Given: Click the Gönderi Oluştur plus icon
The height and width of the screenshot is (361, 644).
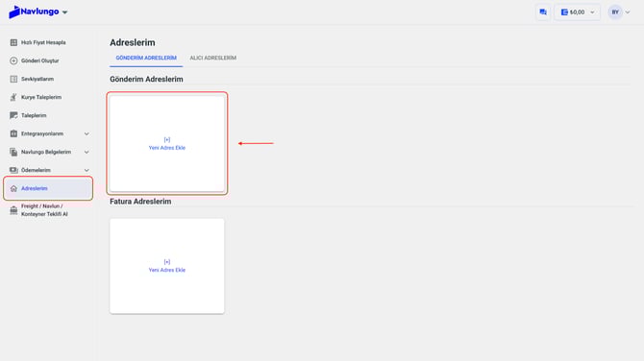Looking at the screenshot, I should coord(13,60).
